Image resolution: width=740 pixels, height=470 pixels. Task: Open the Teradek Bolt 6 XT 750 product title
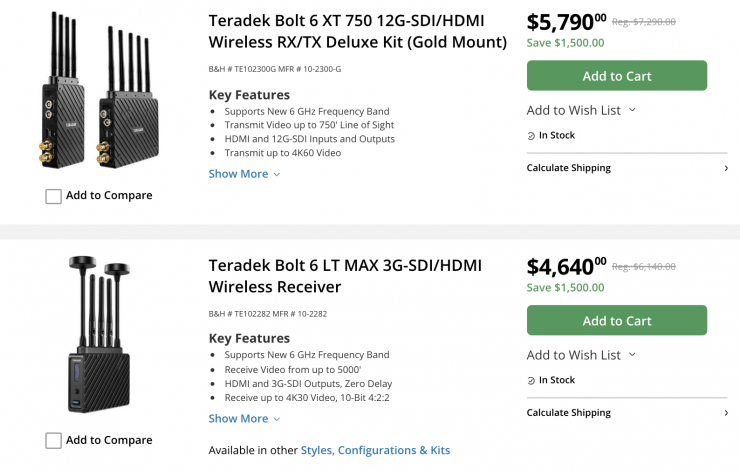click(x=357, y=31)
